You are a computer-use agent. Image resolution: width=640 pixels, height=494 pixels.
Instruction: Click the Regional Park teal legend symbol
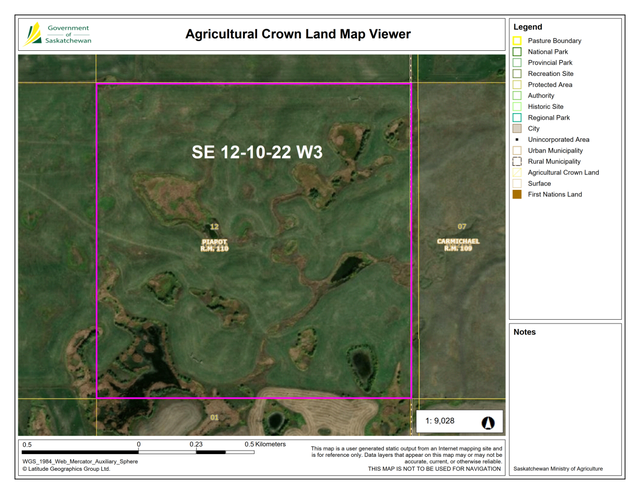[x=517, y=117]
